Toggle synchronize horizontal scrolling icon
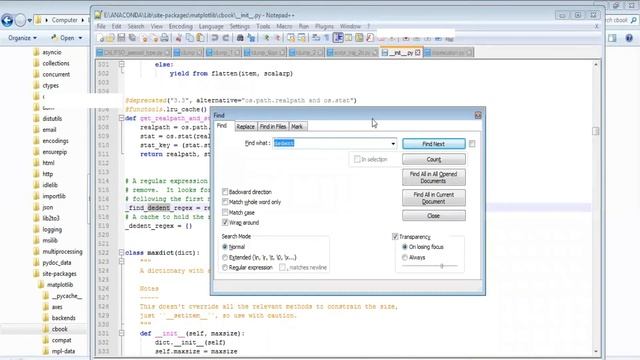Image resolution: width=640 pixels, height=360 pixels. [x=302, y=38]
